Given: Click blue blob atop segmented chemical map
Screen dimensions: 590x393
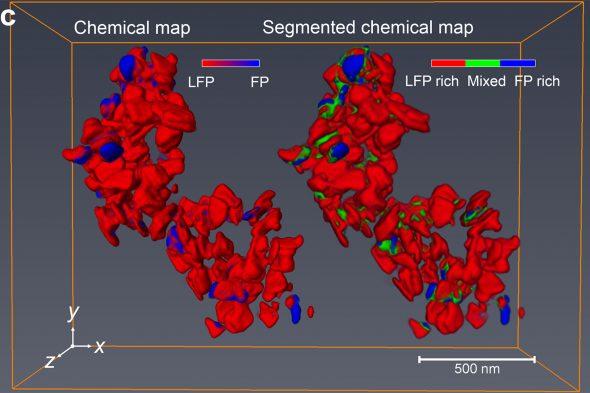Looking at the screenshot, I should pos(354,67).
